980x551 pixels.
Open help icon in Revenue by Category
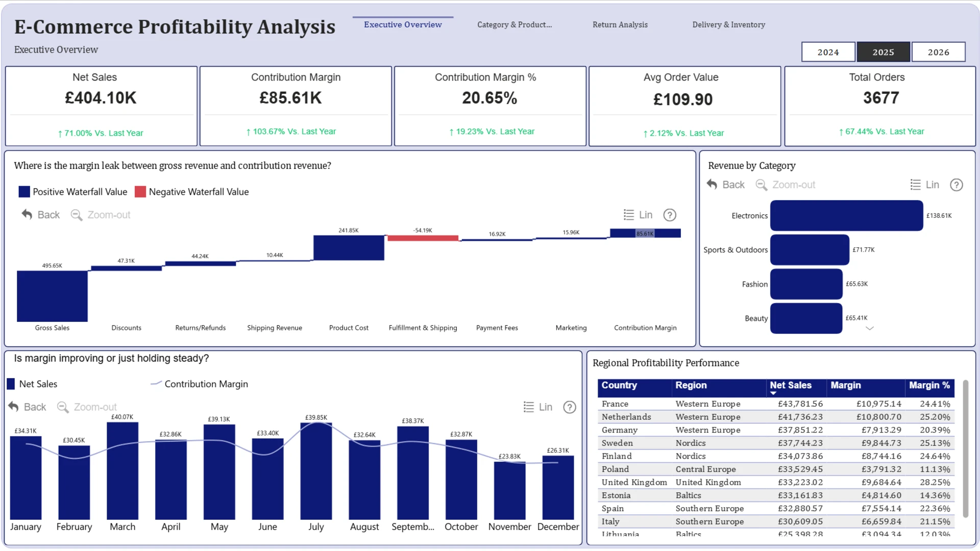click(x=957, y=185)
